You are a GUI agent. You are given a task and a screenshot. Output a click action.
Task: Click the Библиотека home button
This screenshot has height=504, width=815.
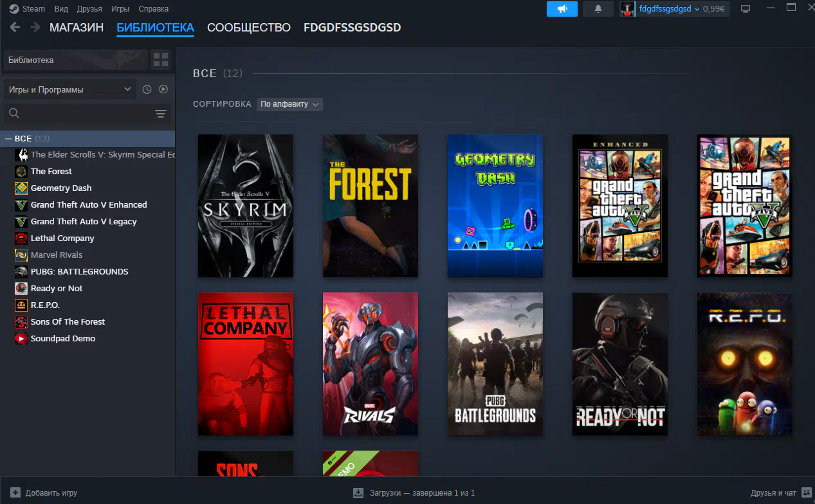(76, 60)
